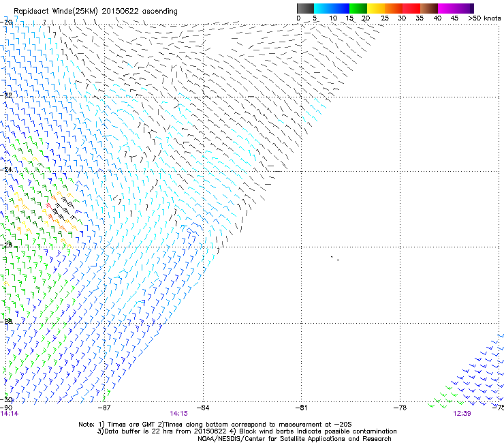Click the '25' legend label

(385, 18)
